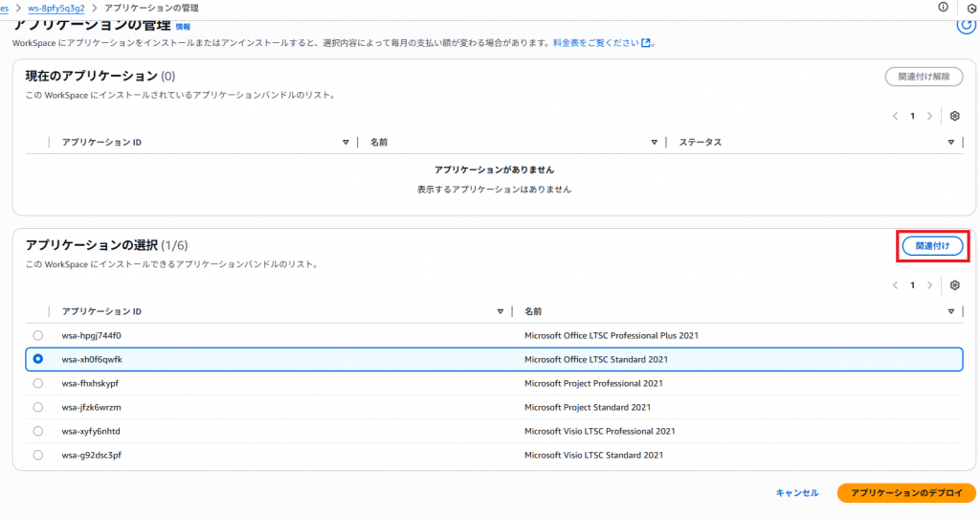Click the refresh icon at top right
Screen dimensions: 980x520
coord(966,25)
